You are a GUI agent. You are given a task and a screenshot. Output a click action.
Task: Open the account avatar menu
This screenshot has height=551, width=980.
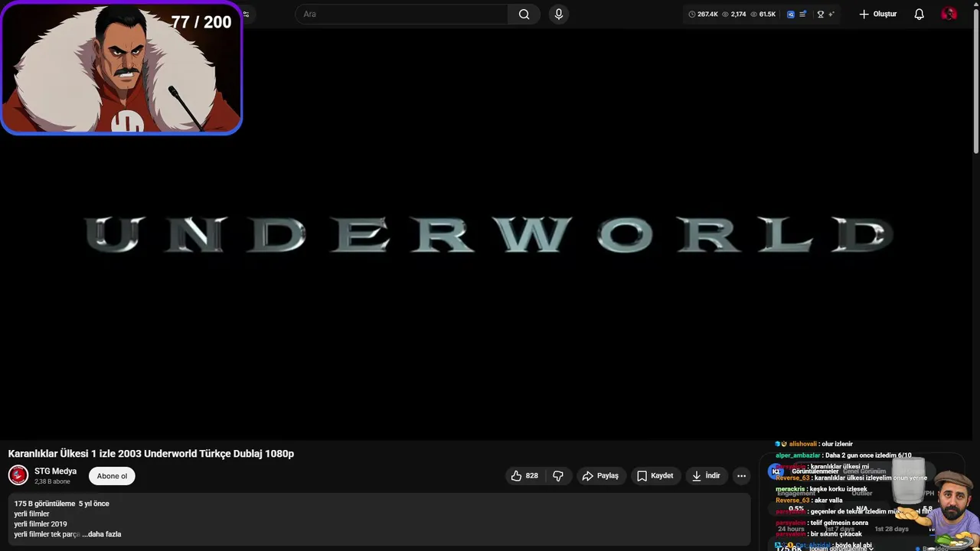949,14
